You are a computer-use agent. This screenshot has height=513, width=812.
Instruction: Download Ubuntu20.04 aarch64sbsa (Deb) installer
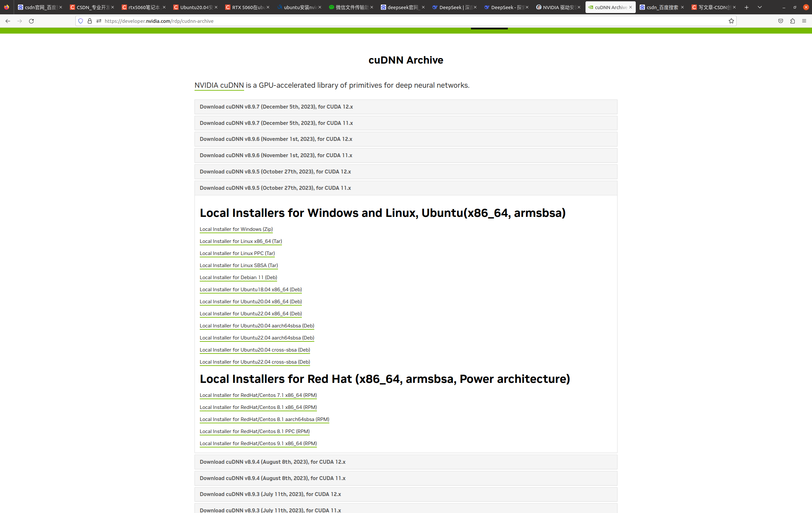pyautogui.click(x=257, y=326)
